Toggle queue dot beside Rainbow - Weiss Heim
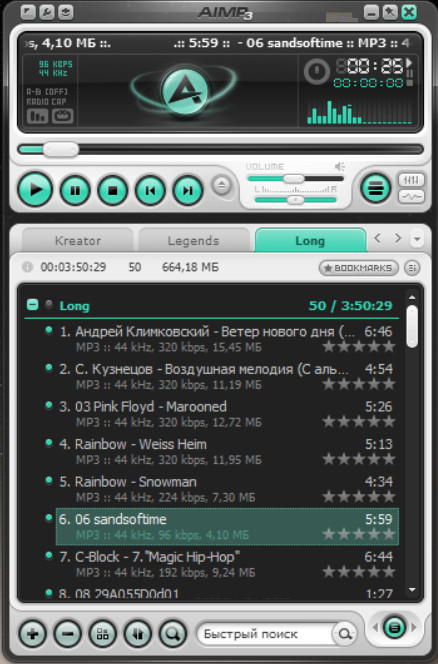 48,443
